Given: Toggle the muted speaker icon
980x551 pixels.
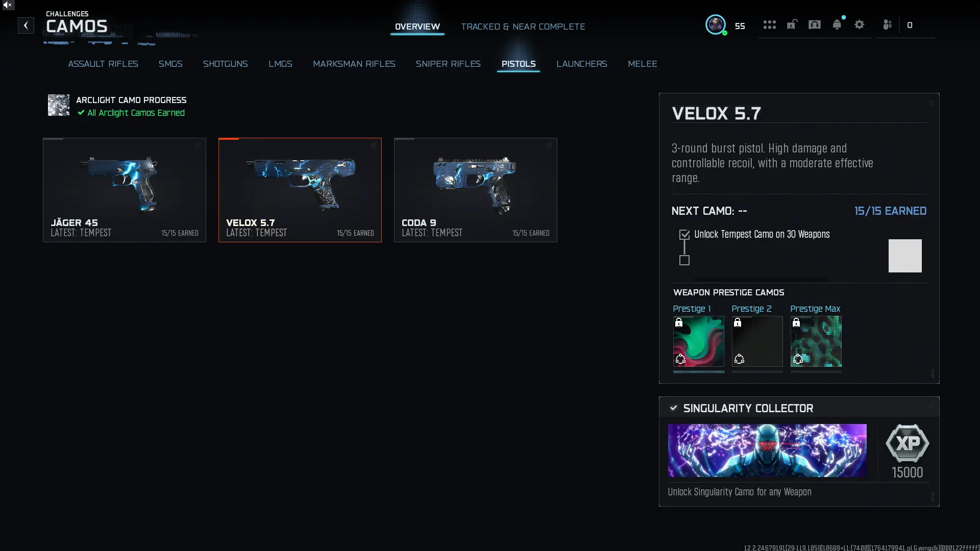Looking at the screenshot, I should (8, 5).
